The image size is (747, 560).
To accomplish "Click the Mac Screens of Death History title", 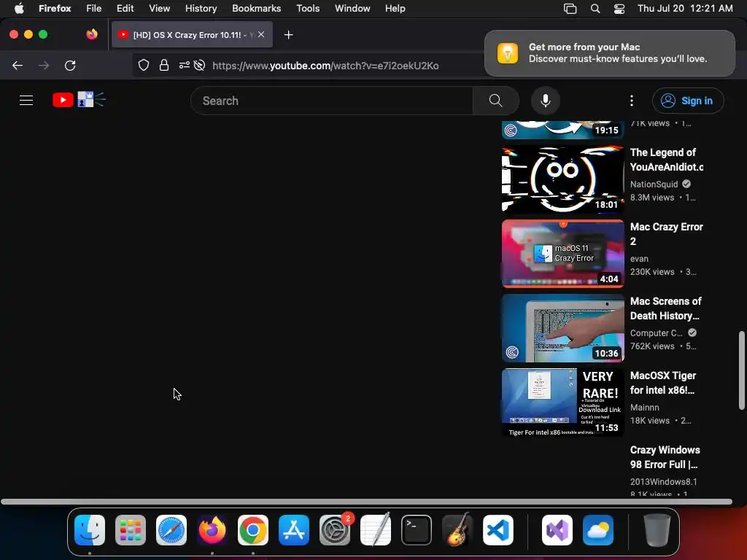I will [665, 308].
